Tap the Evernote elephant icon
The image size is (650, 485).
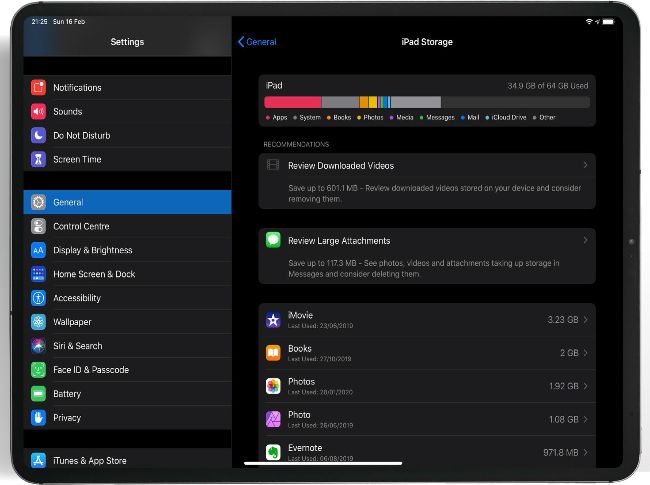pos(273,452)
